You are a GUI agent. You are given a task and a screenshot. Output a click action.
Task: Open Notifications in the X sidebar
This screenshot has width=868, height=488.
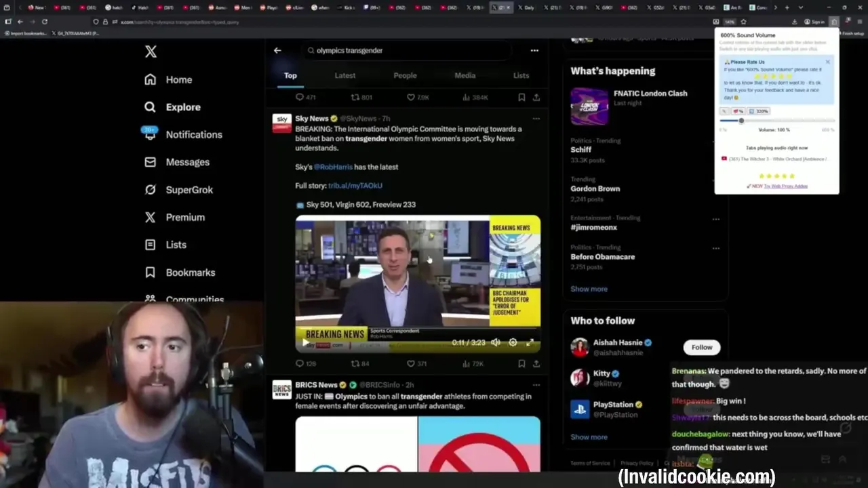click(184, 134)
